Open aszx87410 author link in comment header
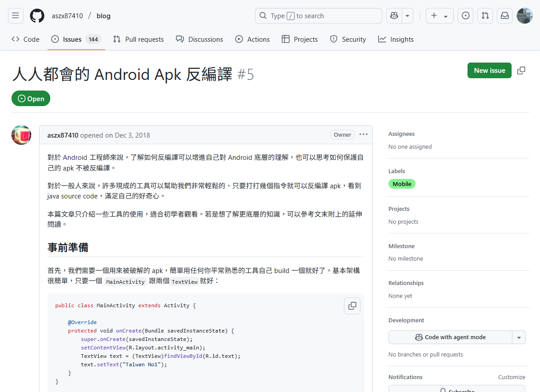Screen dimensions: 540x392 click(63, 135)
